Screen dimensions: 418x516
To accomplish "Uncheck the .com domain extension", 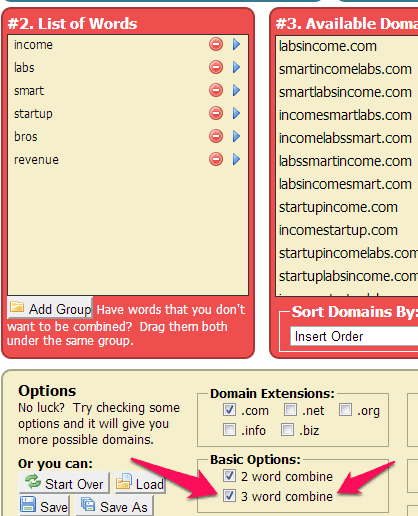I will (x=229, y=410).
